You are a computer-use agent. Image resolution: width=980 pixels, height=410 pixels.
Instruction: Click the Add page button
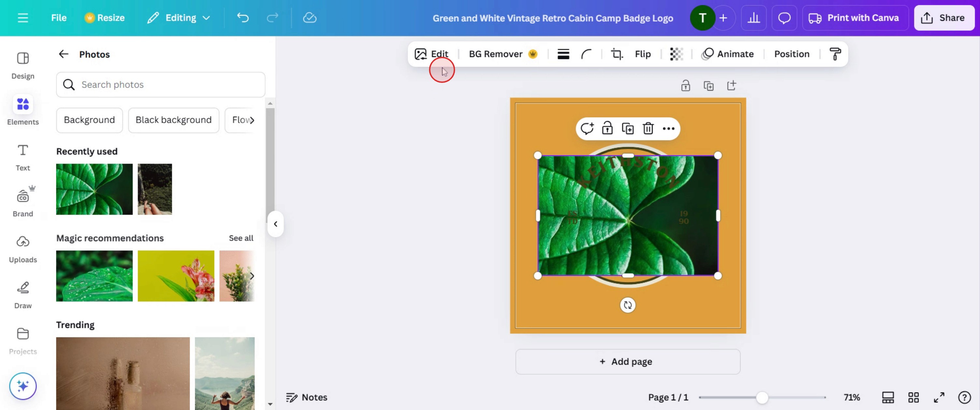[x=627, y=361]
